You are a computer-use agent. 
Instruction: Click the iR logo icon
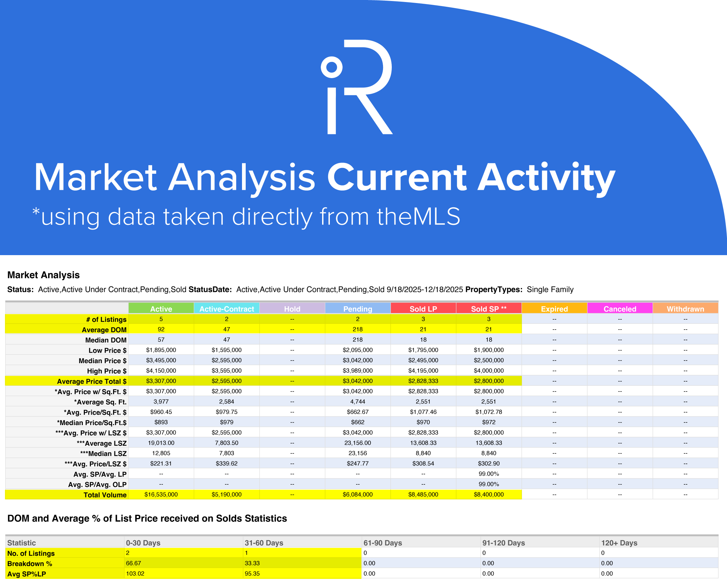pyautogui.click(x=356, y=87)
